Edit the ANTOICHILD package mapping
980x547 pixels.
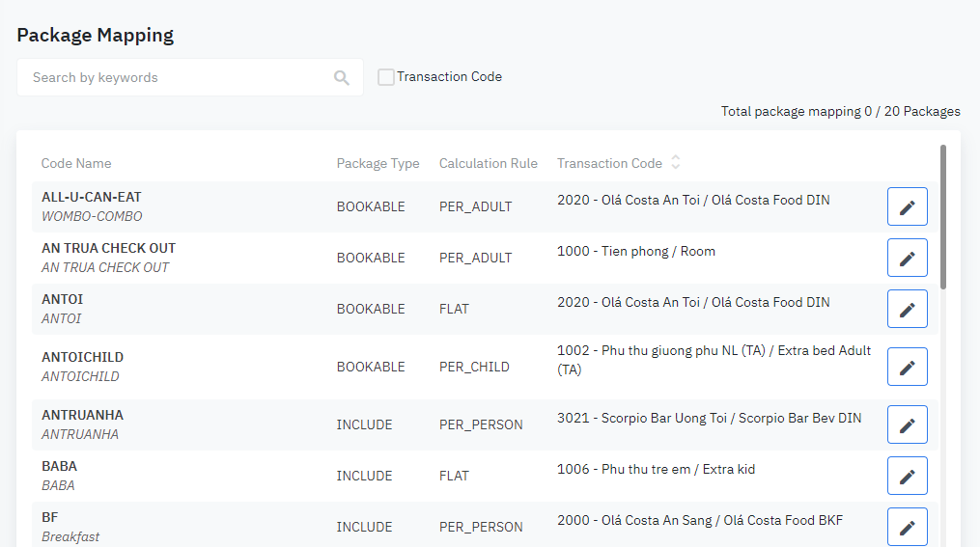click(907, 367)
